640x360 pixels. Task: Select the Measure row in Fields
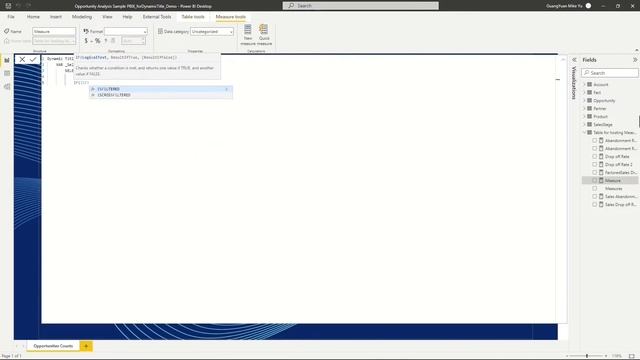click(x=610, y=180)
